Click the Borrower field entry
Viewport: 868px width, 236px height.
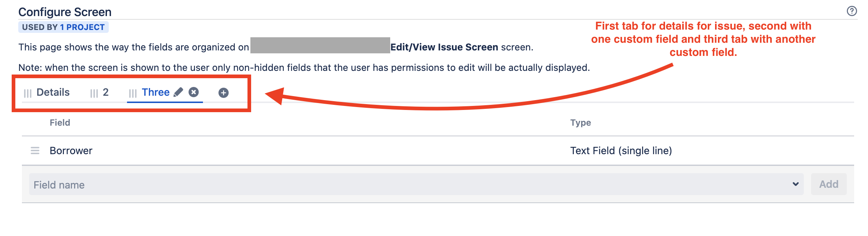(71, 151)
